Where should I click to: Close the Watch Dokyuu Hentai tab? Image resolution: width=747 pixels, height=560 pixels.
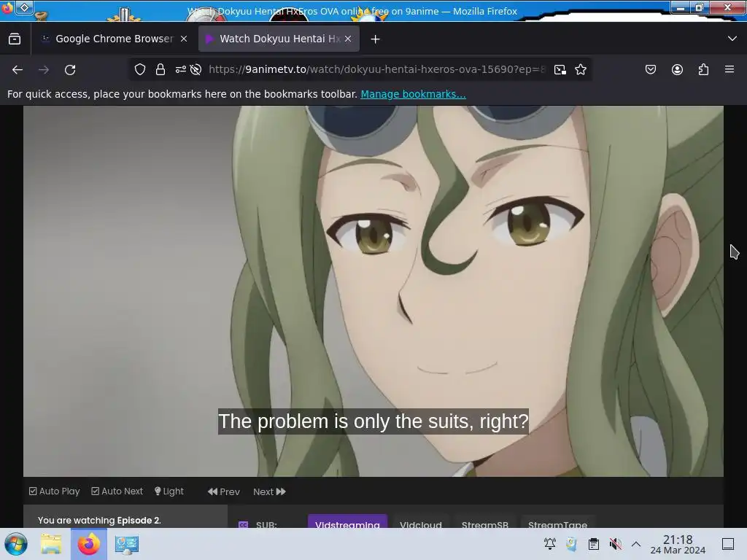click(348, 39)
